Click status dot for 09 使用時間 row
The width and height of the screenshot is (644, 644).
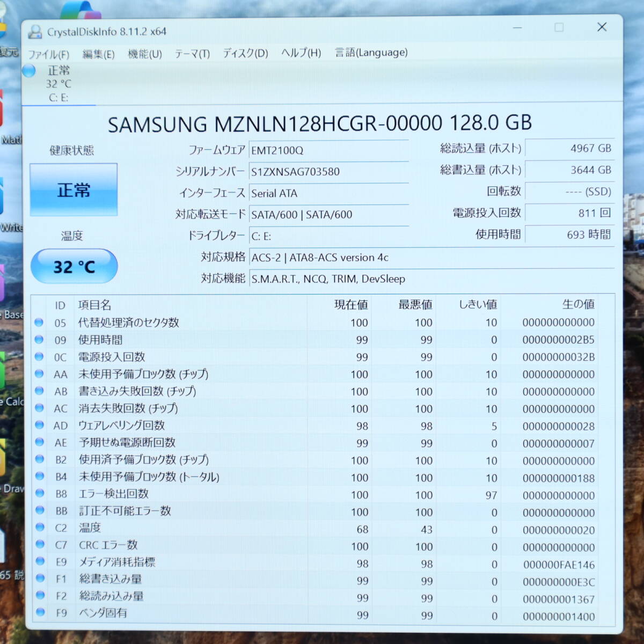[x=39, y=340]
